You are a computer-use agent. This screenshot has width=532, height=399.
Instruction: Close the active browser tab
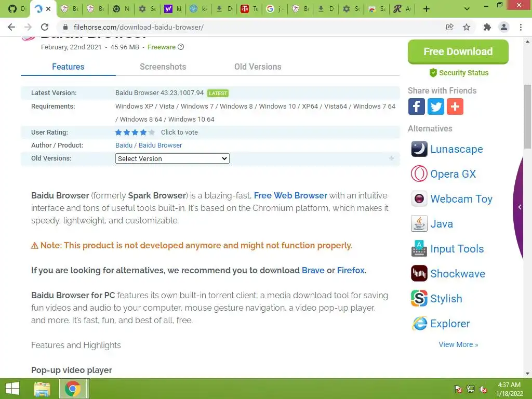pos(48,9)
